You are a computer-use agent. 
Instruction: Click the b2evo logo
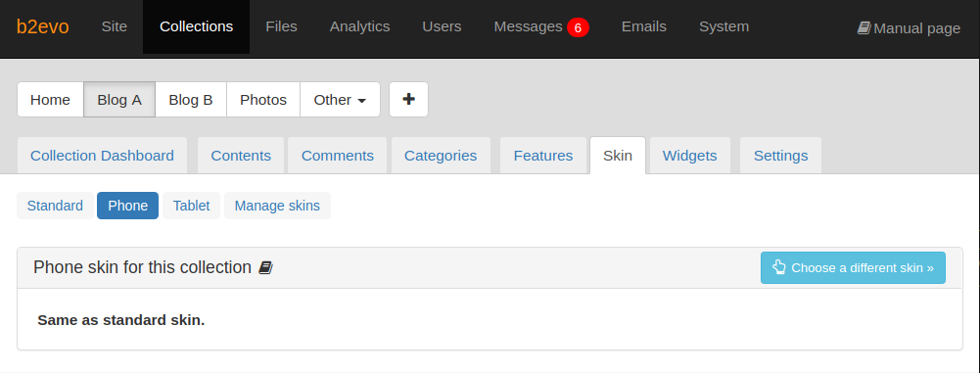pos(42,26)
